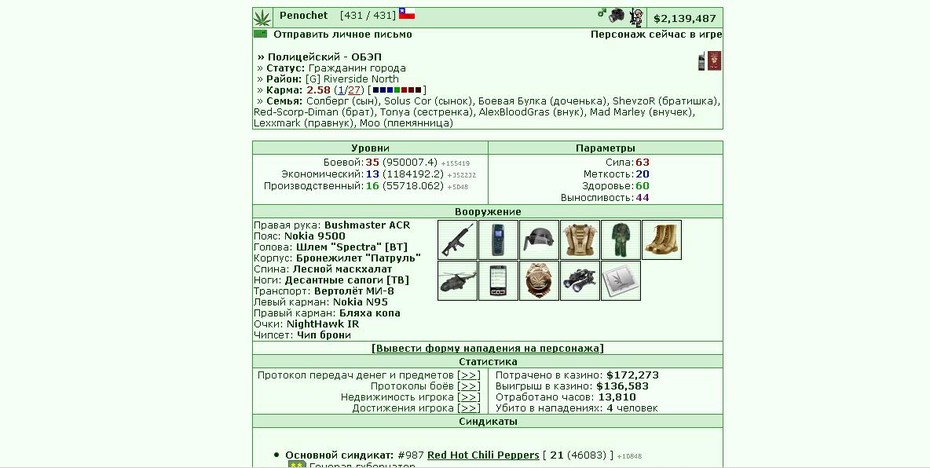This screenshot has width=930, height=468.
Task: Click family member Солберг (сын)
Action: tap(342, 101)
